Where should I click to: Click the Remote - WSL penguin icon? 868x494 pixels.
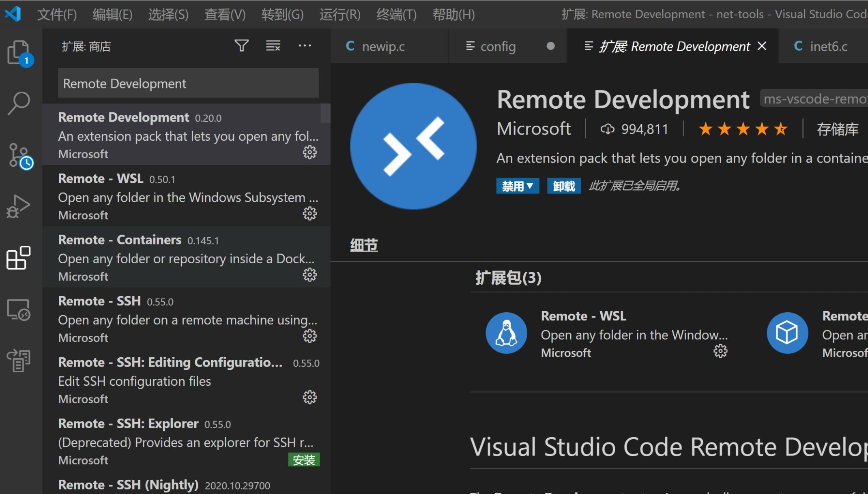[506, 333]
